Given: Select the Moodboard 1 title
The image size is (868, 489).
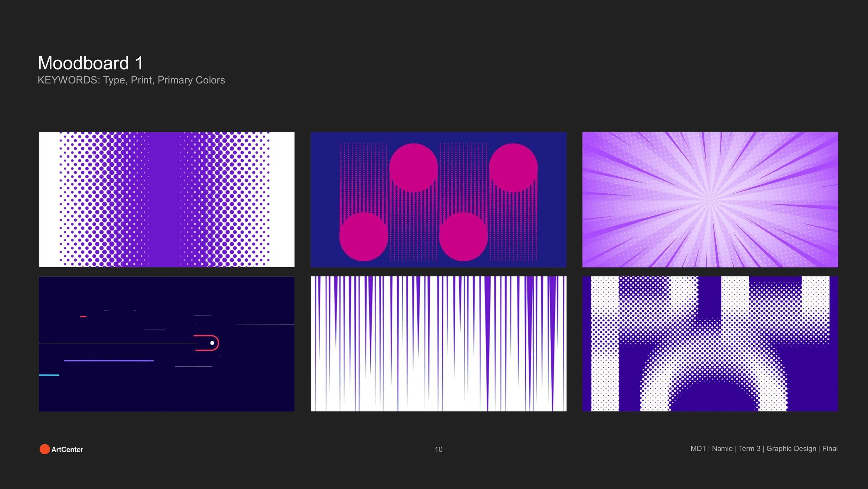Looking at the screenshot, I should pyautogui.click(x=90, y=63).
